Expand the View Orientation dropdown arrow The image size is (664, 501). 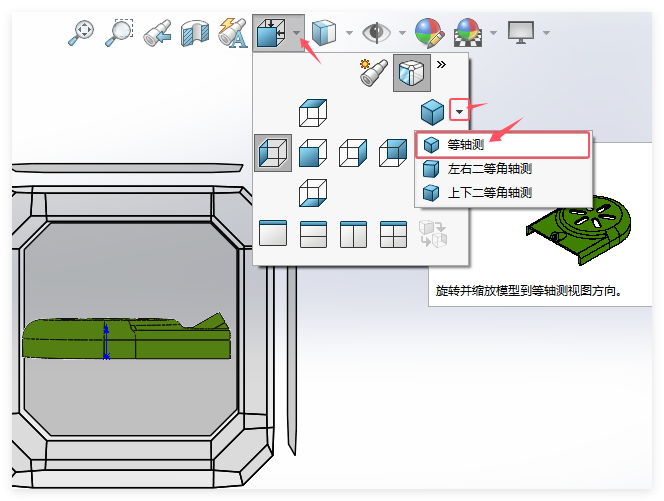pos(296,33)
